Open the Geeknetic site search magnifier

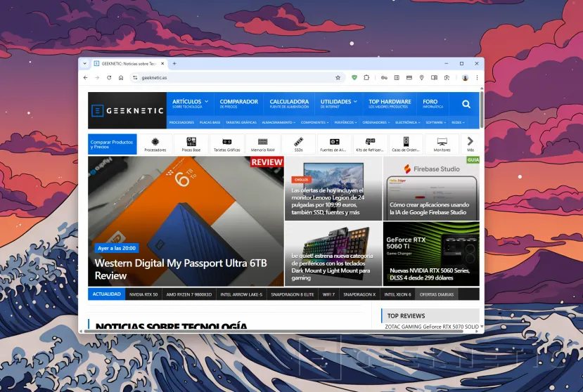(466, 105)
